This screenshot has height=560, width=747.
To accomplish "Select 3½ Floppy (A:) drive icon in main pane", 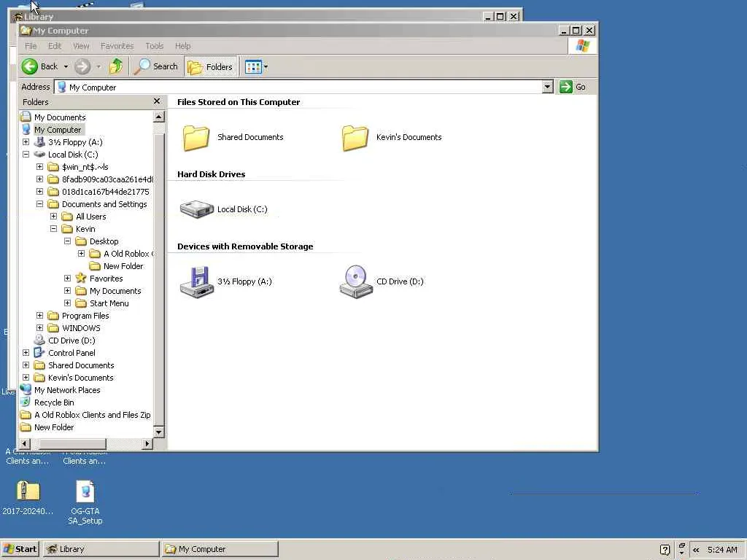I will point(196,281).
